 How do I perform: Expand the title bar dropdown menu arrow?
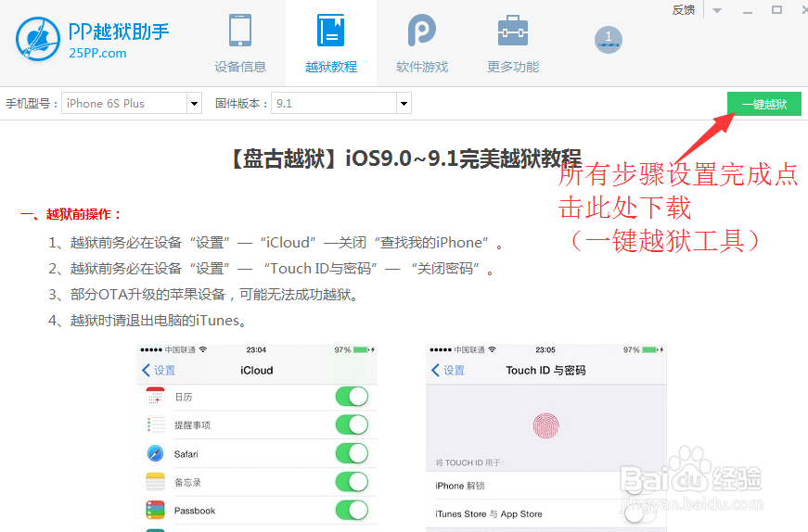click(717, 10)
